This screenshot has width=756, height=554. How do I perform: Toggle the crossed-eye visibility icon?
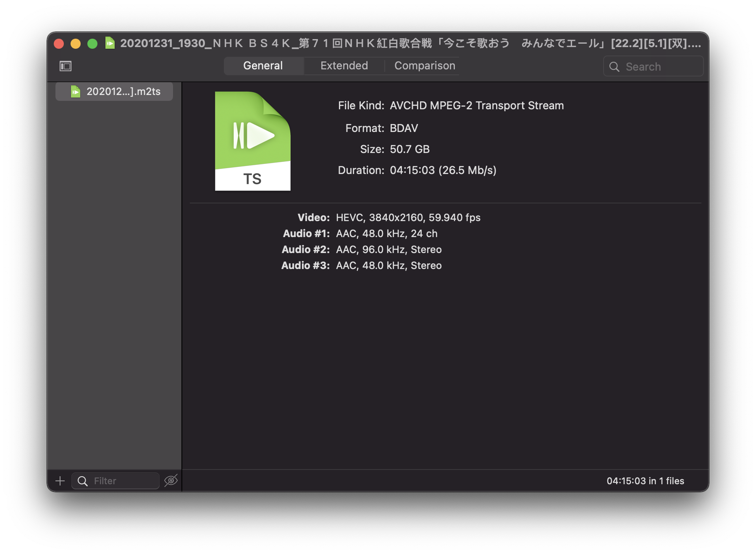click(x=171, y=480)
